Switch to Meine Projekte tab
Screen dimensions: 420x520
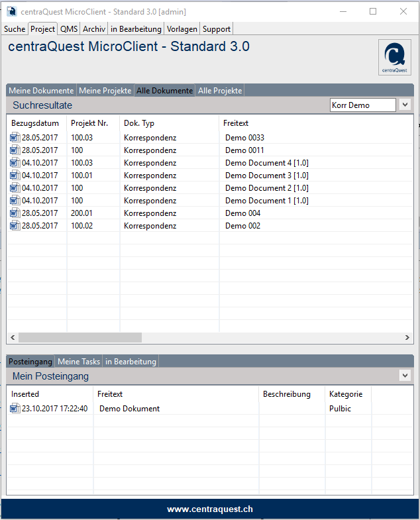tap(105, 91)
